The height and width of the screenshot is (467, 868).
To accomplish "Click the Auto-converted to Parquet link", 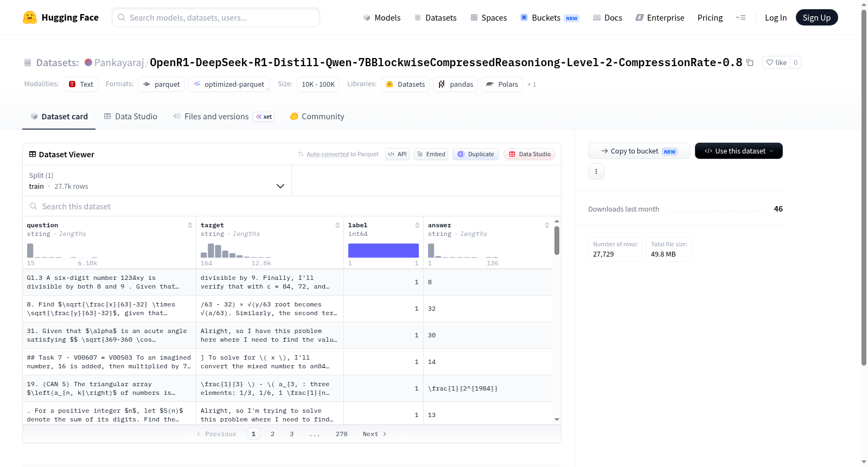I will (342, 154).
